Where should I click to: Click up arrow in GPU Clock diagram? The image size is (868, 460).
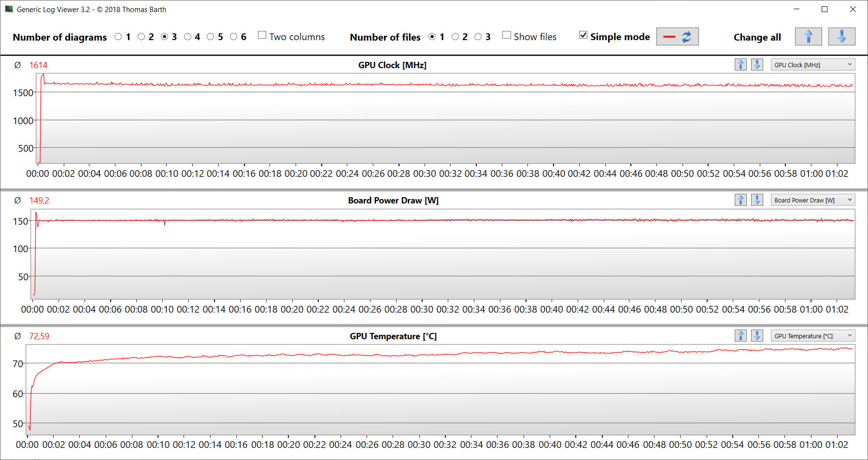[x=741, y=65]
